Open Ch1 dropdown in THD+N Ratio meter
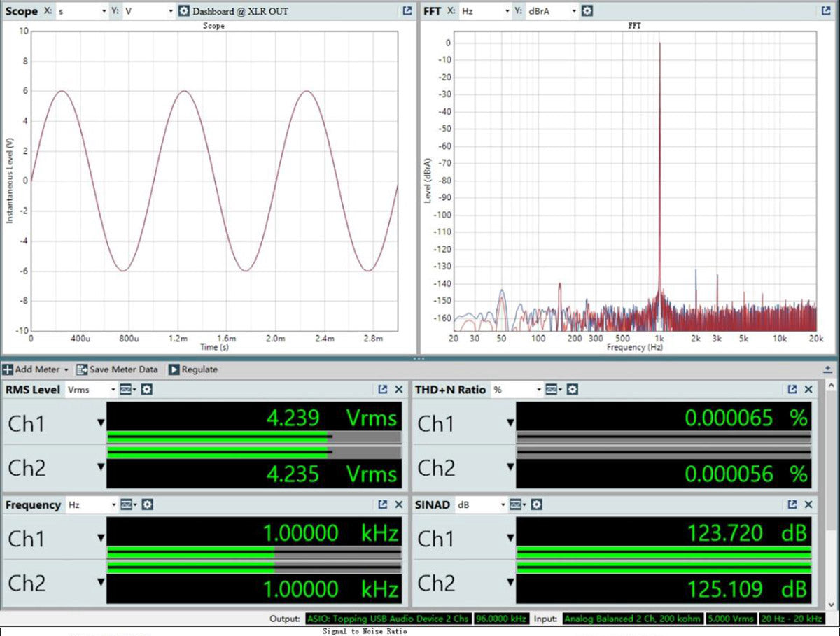 [510, 423]
